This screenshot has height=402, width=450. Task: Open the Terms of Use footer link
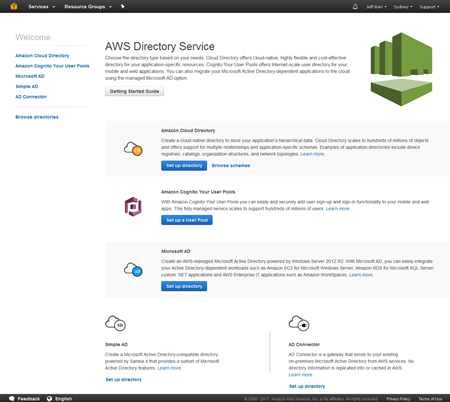point(430,399)
